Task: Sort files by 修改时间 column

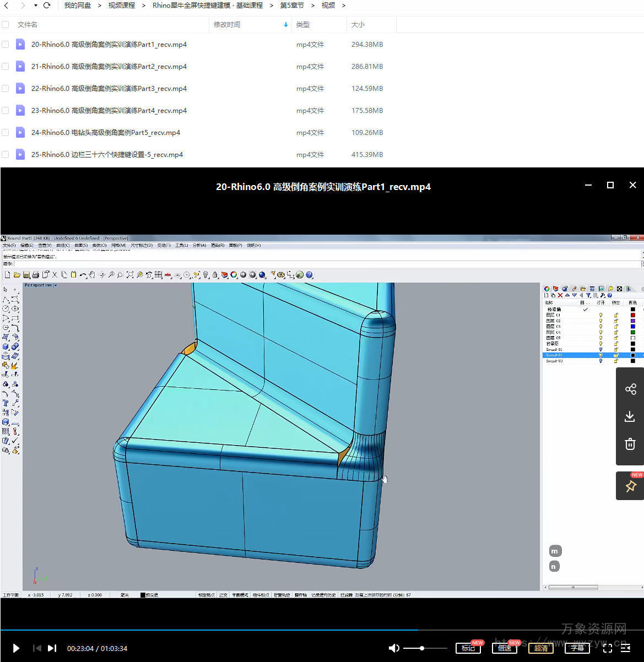Action: click(227, 25)
